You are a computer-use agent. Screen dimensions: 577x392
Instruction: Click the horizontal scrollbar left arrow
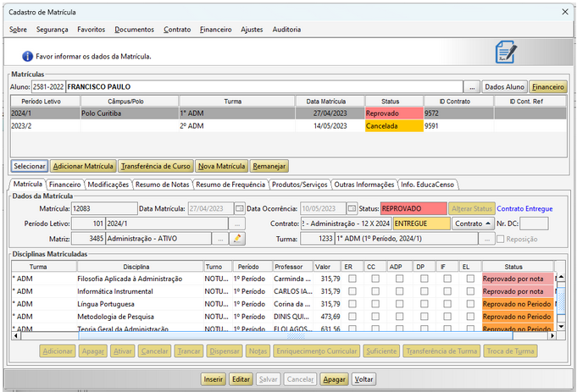15,336
